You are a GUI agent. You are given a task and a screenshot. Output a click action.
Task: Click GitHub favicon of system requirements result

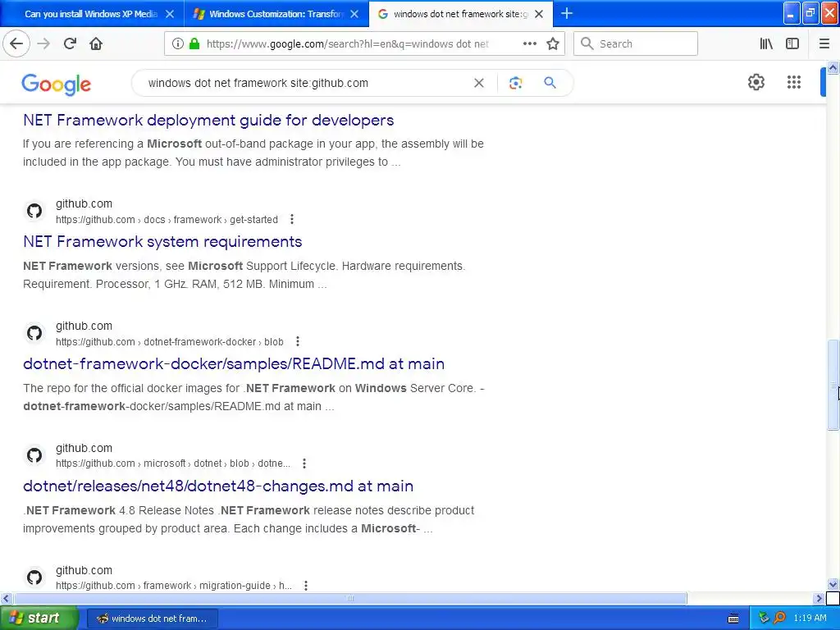click(34, 211)
